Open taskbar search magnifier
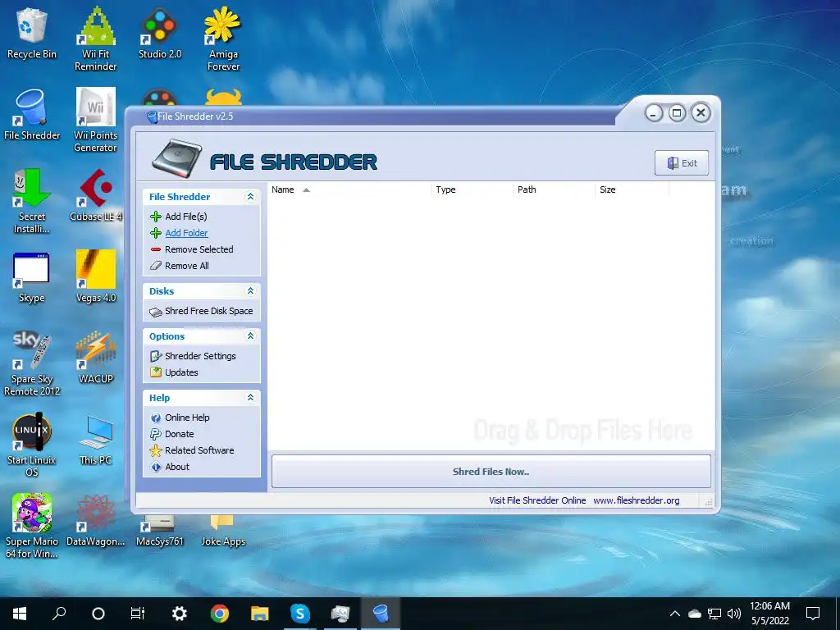 tap(59, 614)
